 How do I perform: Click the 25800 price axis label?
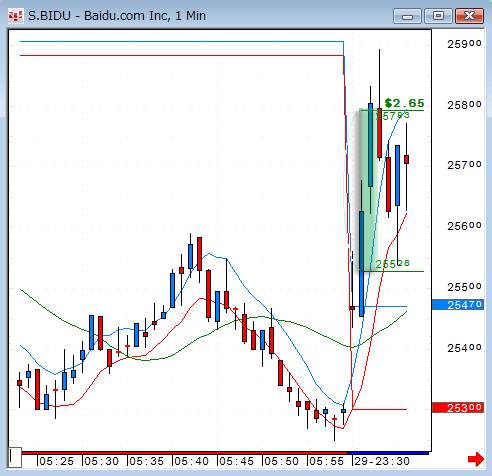coord(464,105)
